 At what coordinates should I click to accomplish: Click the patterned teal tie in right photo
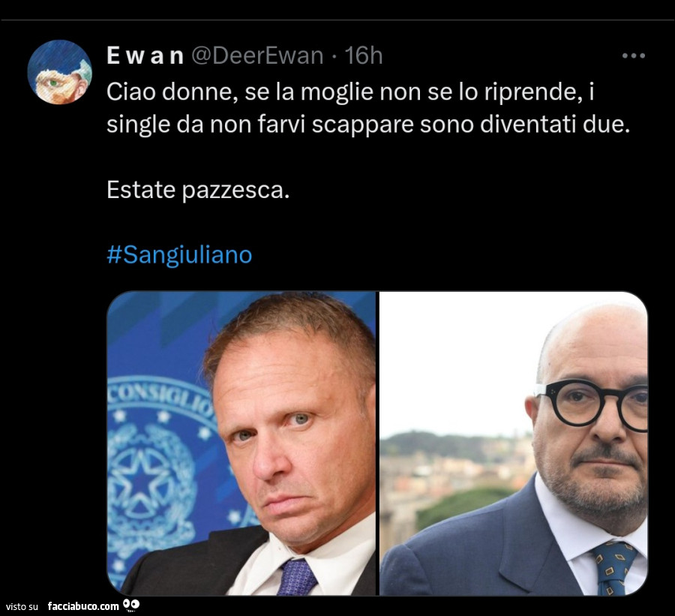click(613, 569)
